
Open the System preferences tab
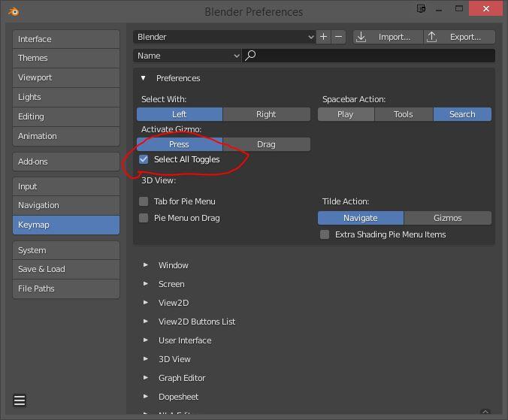click(66, 250)
